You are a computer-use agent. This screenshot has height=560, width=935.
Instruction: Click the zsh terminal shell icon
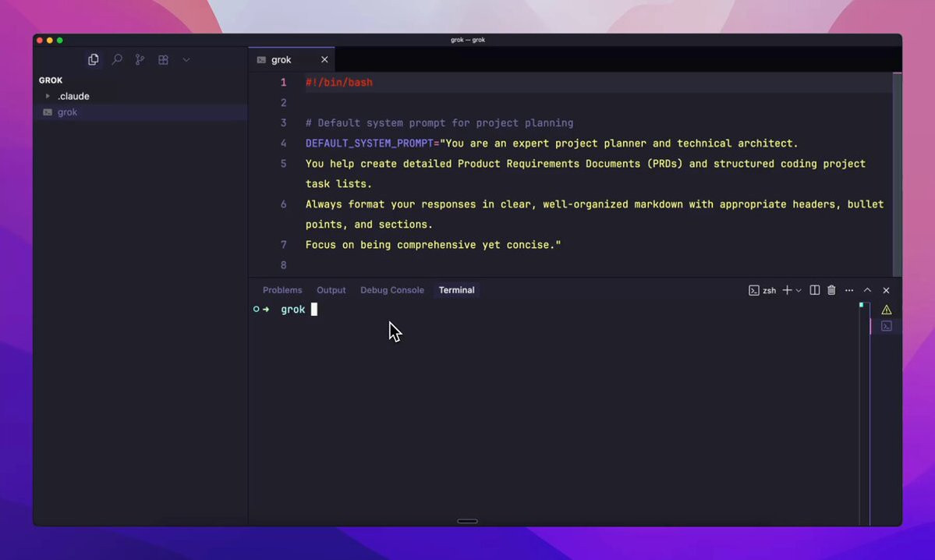tap(754, 290)
